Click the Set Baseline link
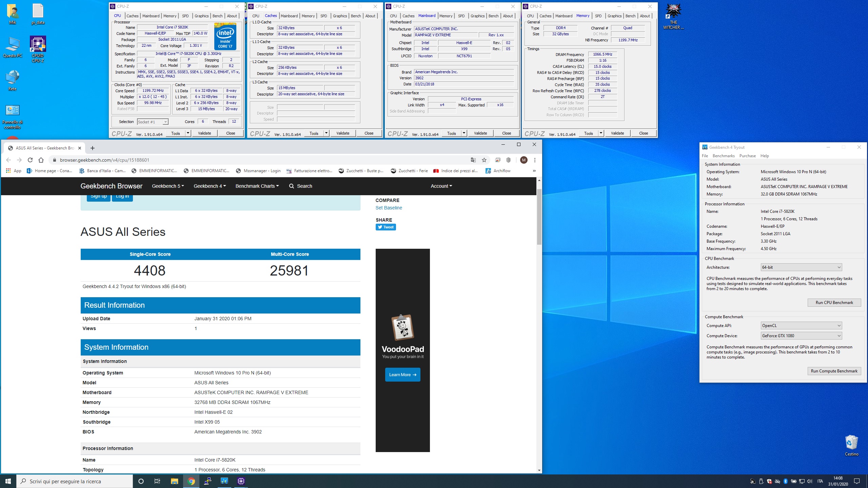 389,208
